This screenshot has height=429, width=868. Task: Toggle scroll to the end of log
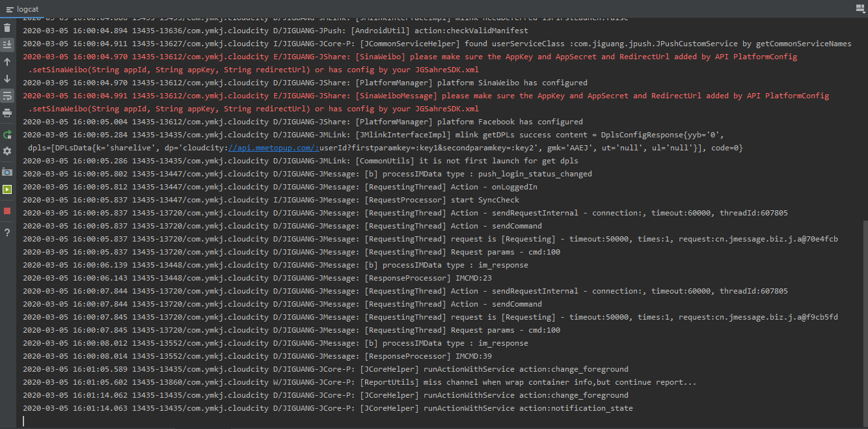click(7, 45)
